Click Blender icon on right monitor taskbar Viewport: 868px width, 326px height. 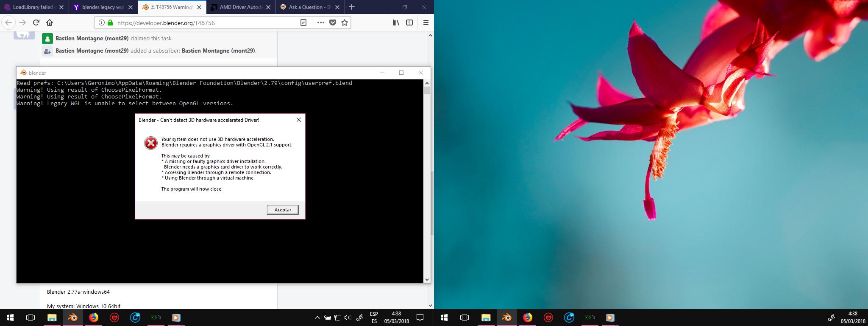tap(506, 318)
